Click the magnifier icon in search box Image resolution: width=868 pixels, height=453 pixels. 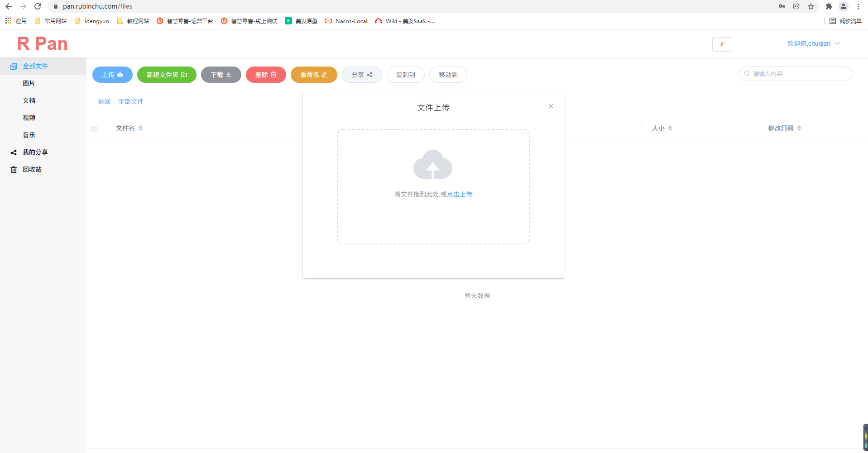(x=747, y=74)
